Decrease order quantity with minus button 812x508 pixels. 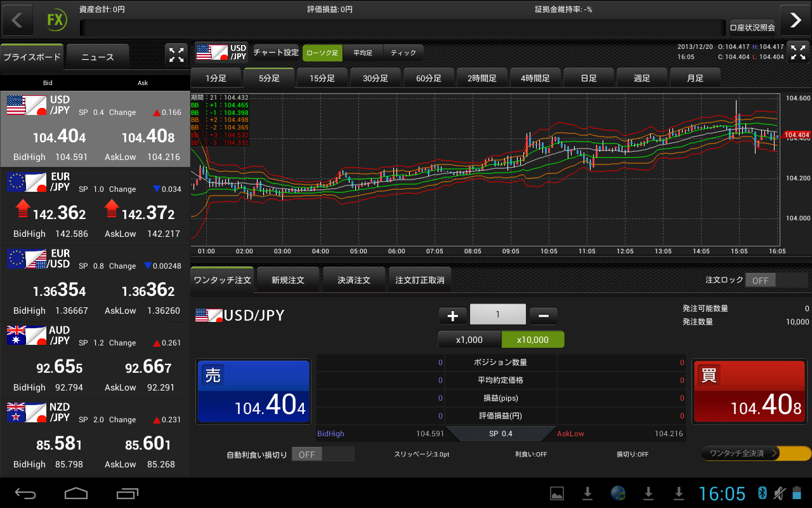click(x=543, y=315)
